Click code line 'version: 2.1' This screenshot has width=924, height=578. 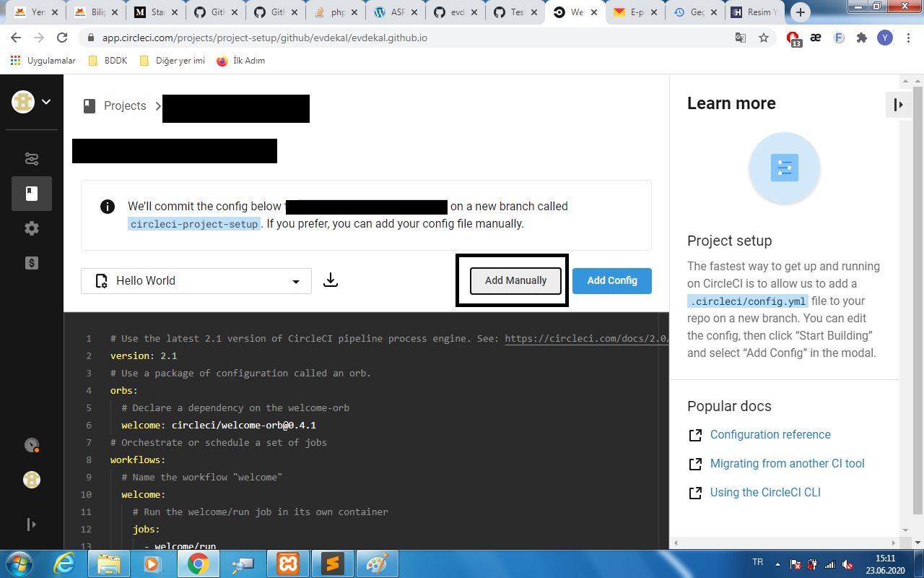144,355
